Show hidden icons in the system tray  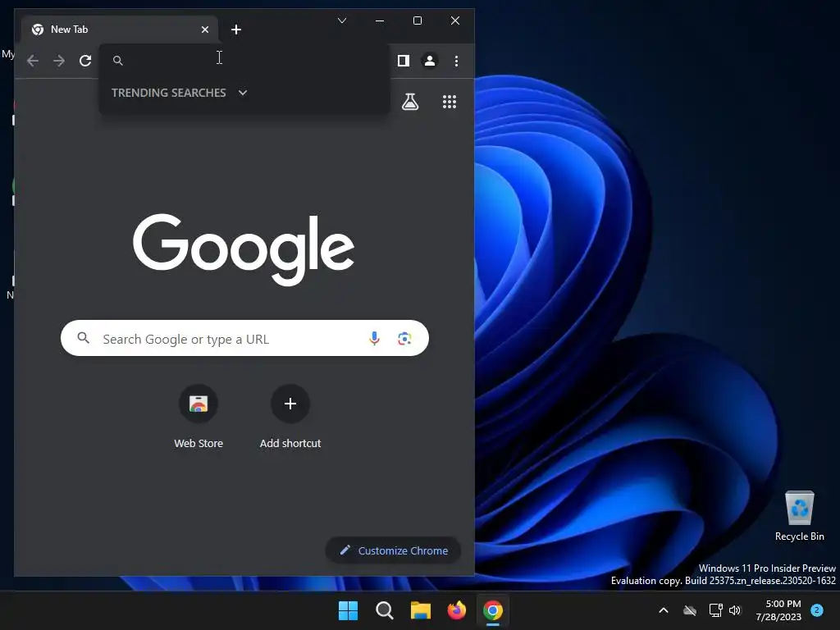click(x=663, y=610)
